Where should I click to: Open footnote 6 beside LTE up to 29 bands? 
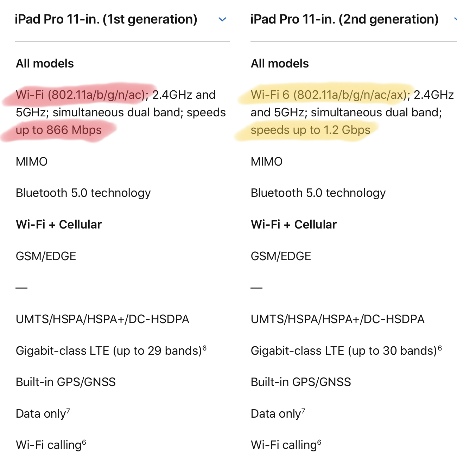tap(205, 348)
